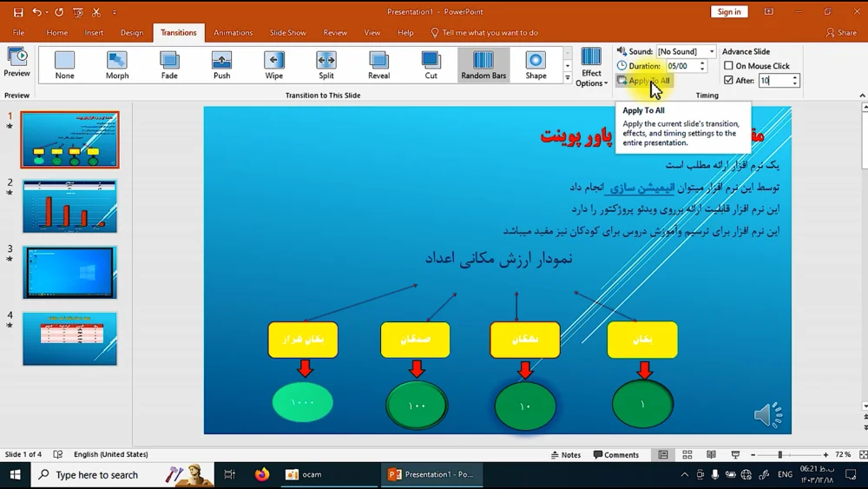Viewport: 868px width, 489px height.
Task: Expand the transitions gallery More arrow
Action: [x=568, y=78]
